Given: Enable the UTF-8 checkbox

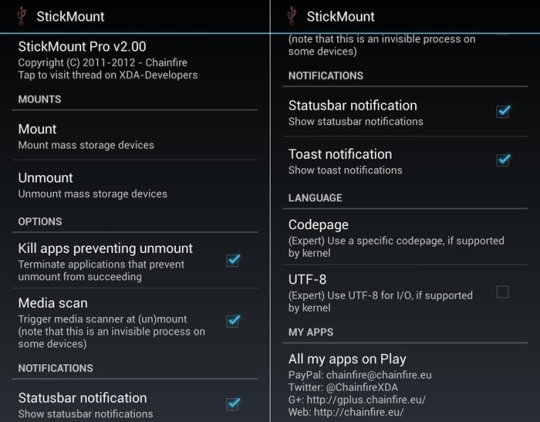Looking at the screenshot, I should 502,292.
